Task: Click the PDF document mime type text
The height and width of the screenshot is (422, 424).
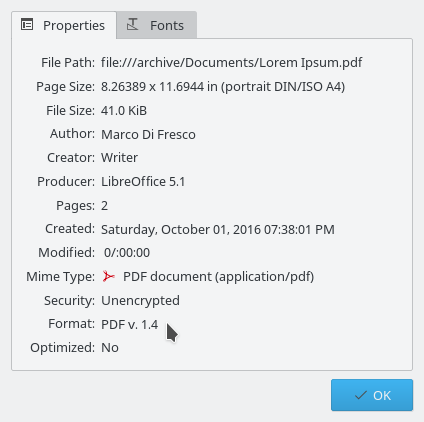Action: coord(219,277)
